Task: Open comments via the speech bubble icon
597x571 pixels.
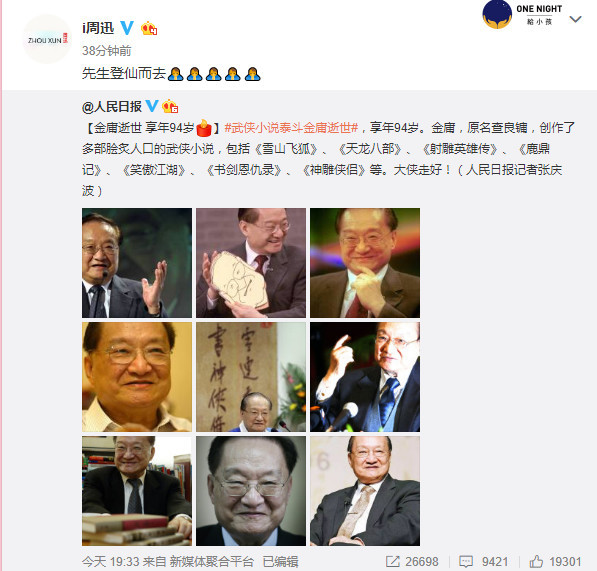Action: (x=466, y=561)
